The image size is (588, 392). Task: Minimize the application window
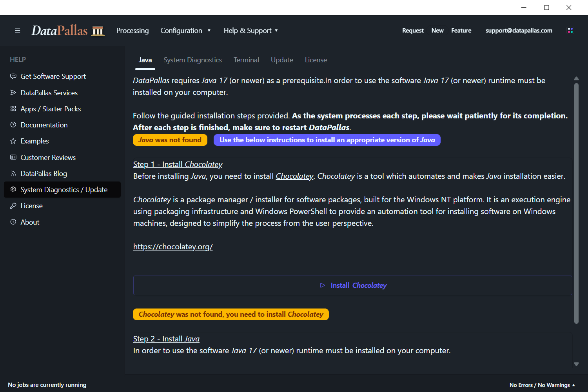coord(524,7)
